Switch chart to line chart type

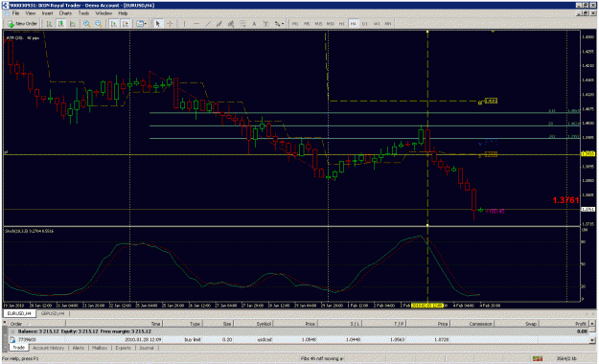(72, 24)
